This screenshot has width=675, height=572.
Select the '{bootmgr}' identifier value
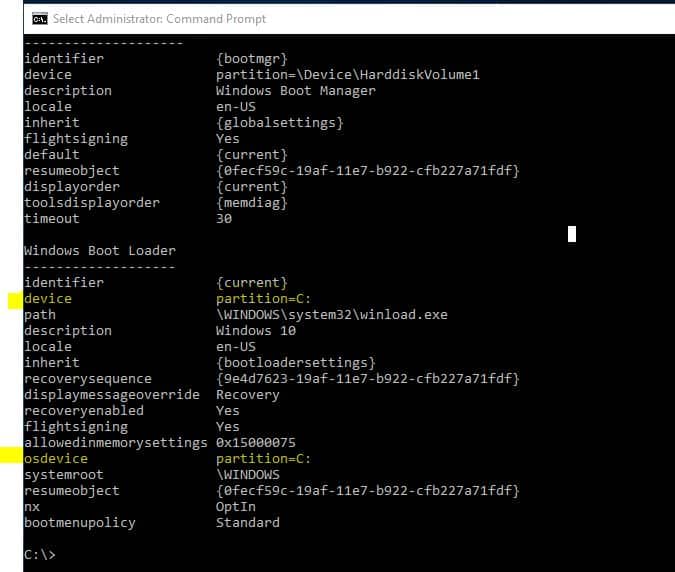click(252, 59)
